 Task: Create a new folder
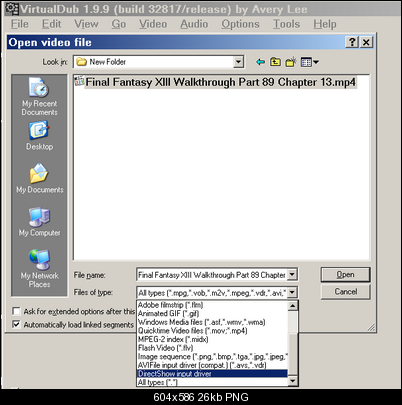click(291, 62)
